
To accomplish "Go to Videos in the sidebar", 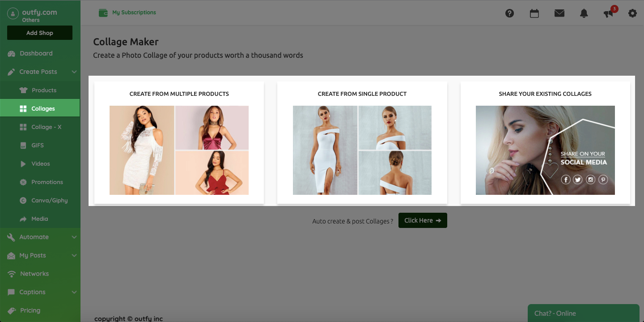I will [x=40, y=164].
